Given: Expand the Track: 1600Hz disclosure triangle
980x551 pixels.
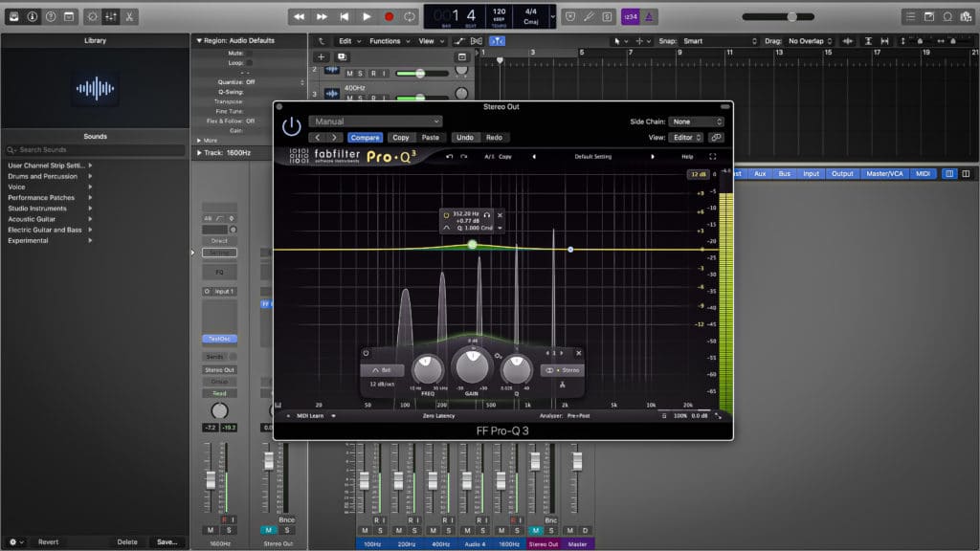Looking at the screenshot, I should (x=199, y=152).
